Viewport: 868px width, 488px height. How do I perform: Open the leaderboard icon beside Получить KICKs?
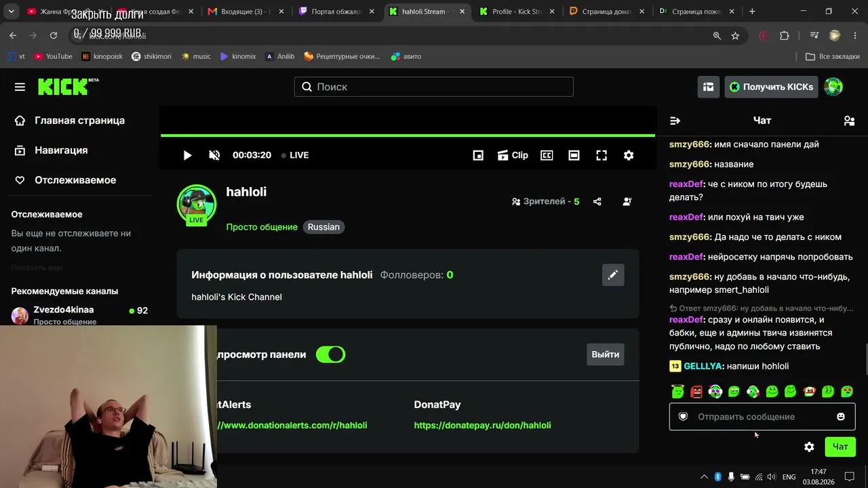coord(709,87)
